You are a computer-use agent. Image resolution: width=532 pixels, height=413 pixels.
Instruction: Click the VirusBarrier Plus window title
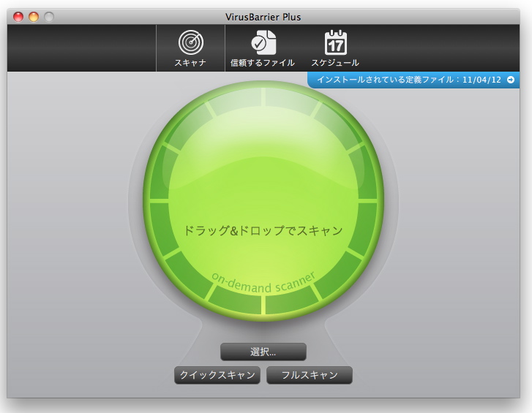[x=263, y=17]
